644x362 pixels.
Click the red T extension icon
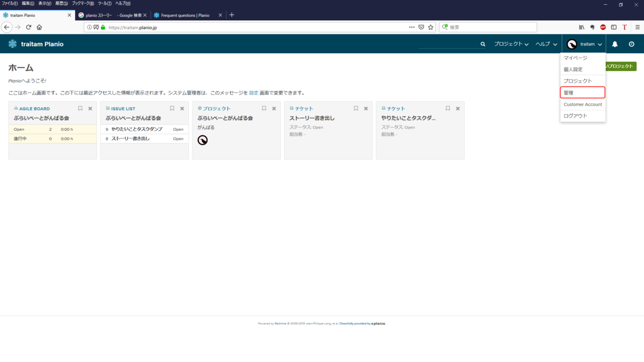tap(624, 27)
